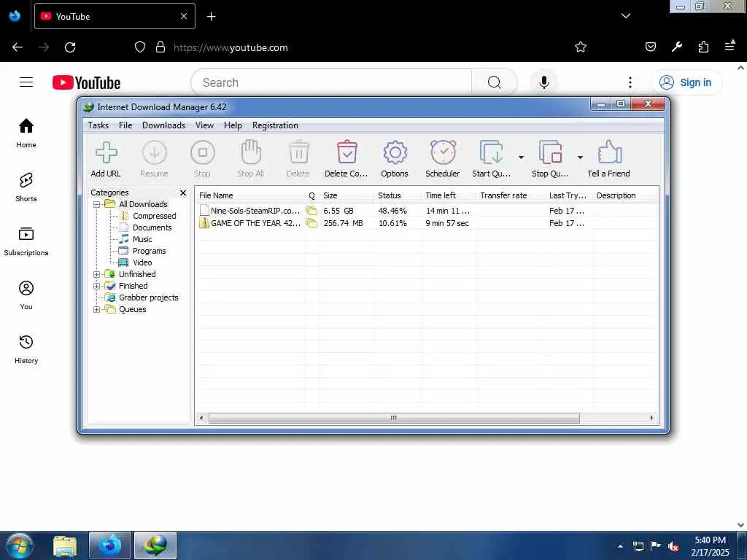This screenshot has width=747, height=560.
Task: Expand the Queues category node
Action: (x=97, y=309)
